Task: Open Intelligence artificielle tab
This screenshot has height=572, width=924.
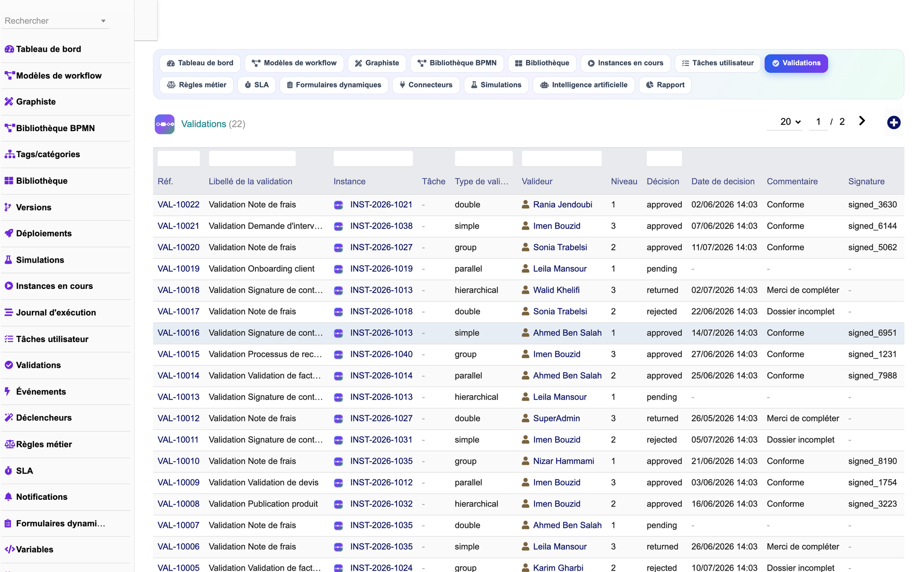Action: click(x=584, y=85)
